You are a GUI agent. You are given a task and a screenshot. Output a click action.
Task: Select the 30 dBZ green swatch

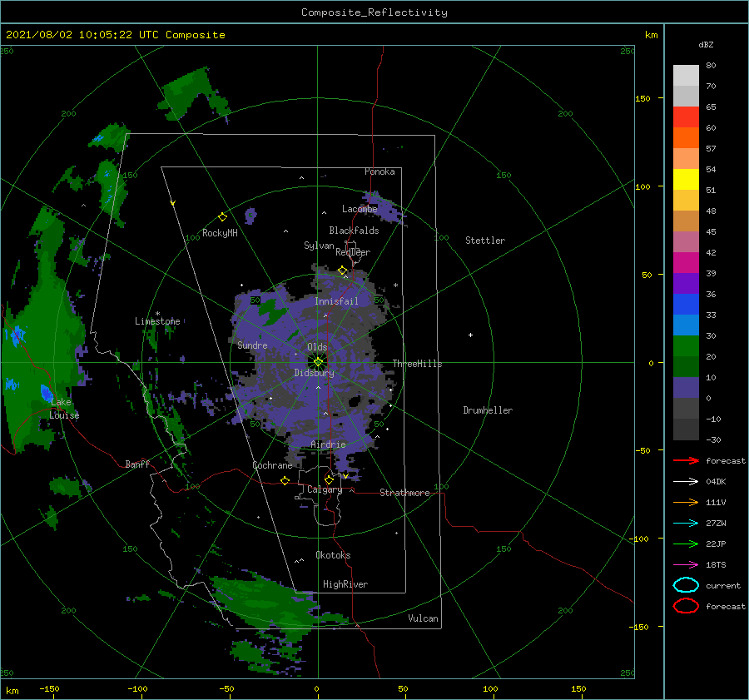pos(686,345)
